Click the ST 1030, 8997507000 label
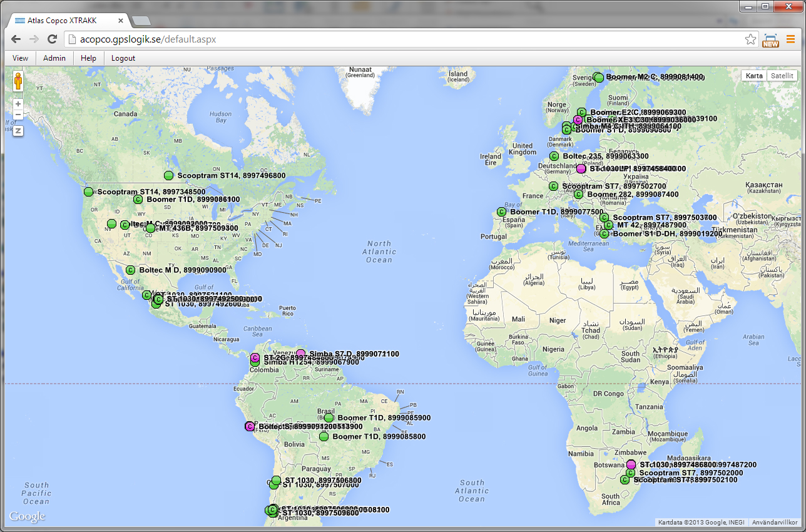This screenshot has height=532, width=806. [320, 484]
